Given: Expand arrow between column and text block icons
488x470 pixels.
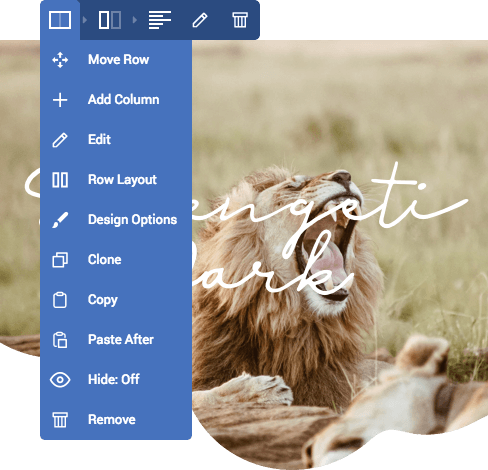Looking at the screenshot, I should (135, 20).
